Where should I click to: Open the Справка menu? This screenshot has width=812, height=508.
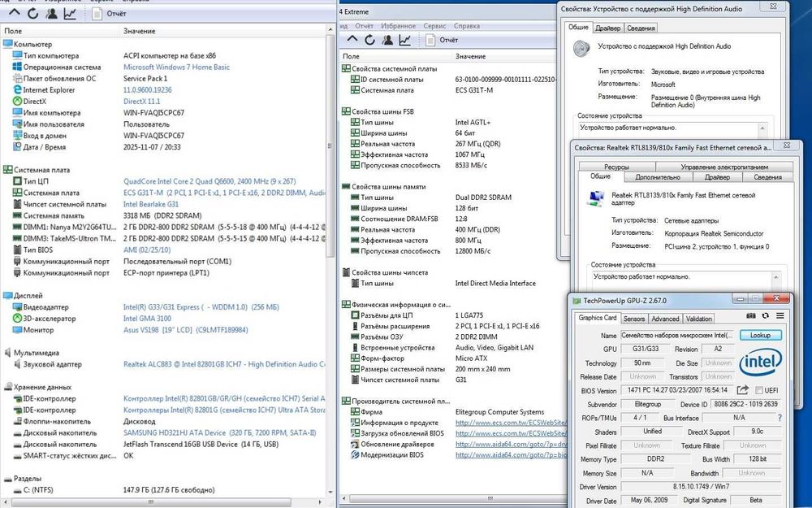[467, 25]
